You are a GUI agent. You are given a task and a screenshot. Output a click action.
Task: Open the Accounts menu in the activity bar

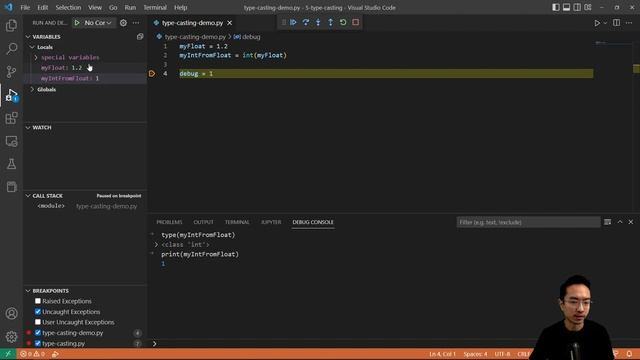(x=11, y=313)
